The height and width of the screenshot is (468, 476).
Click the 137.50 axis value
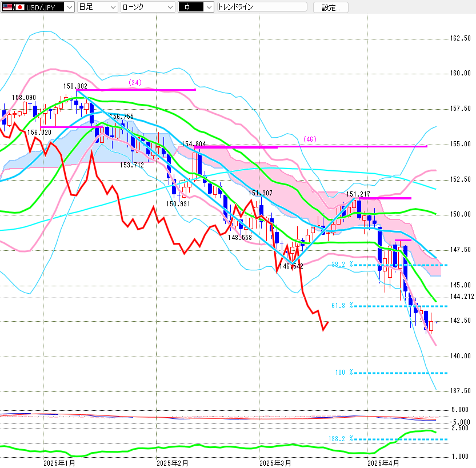coord(460,391)
